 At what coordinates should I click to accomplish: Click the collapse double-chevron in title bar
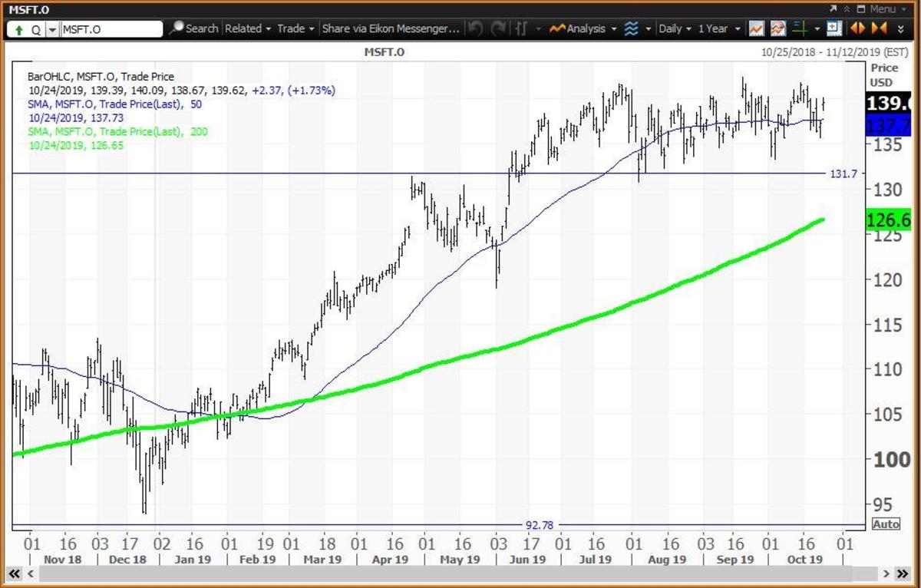click(x=847, y=8)
